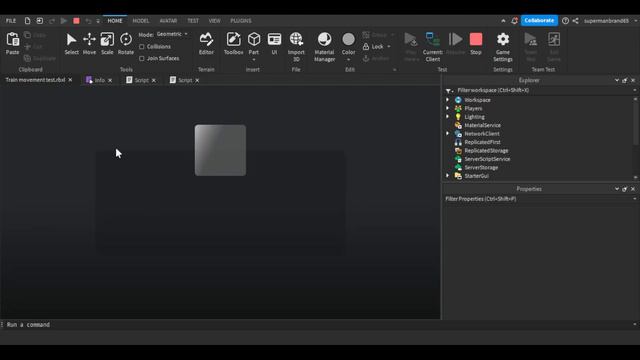Open the Mode Geometric dropdown

tap(172, 34)
